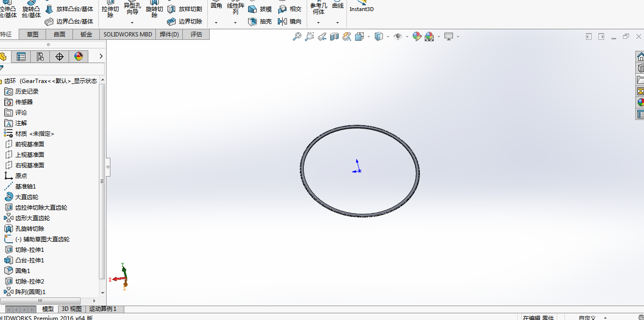Switch to the 曲面 (Surface) tab
This screenshot has height=320, width=644.
tap(60, 34)
